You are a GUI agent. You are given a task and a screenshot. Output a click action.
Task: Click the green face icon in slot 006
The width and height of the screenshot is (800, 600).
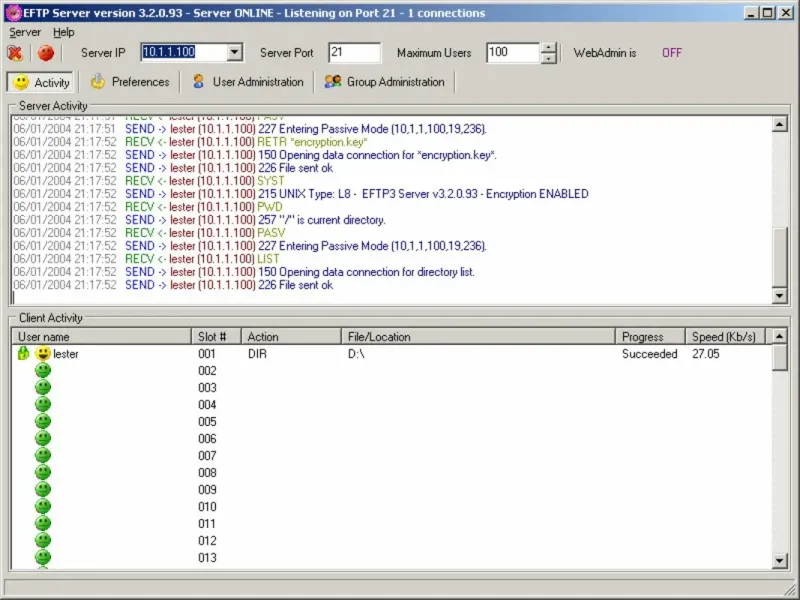(43, 438)
